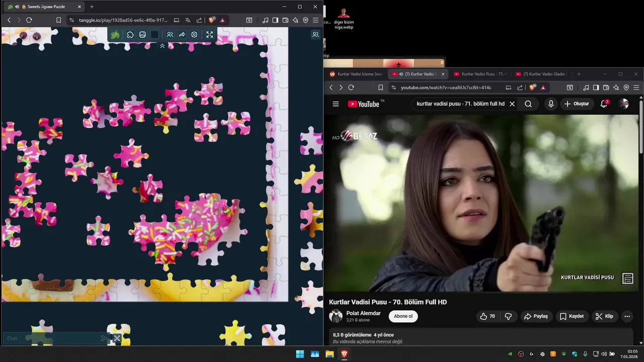Click YouTube search magnifier button
Screen dimensions: 644x362
[x=528, y=104]
